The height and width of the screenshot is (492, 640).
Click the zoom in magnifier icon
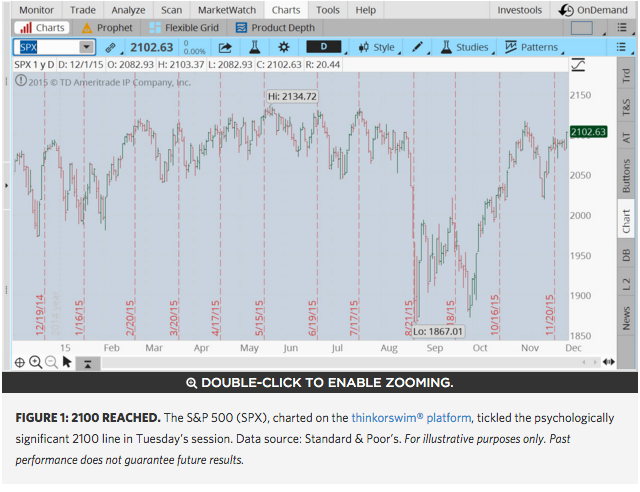36,363
